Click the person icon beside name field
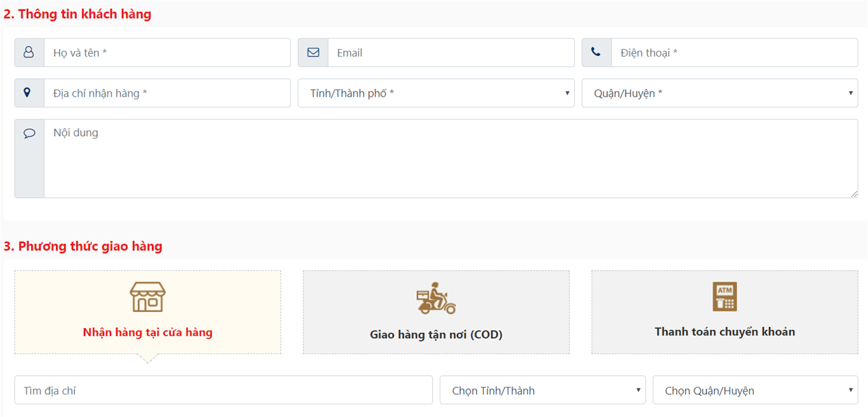Viewport: 868px width, 417px height. 29,53
